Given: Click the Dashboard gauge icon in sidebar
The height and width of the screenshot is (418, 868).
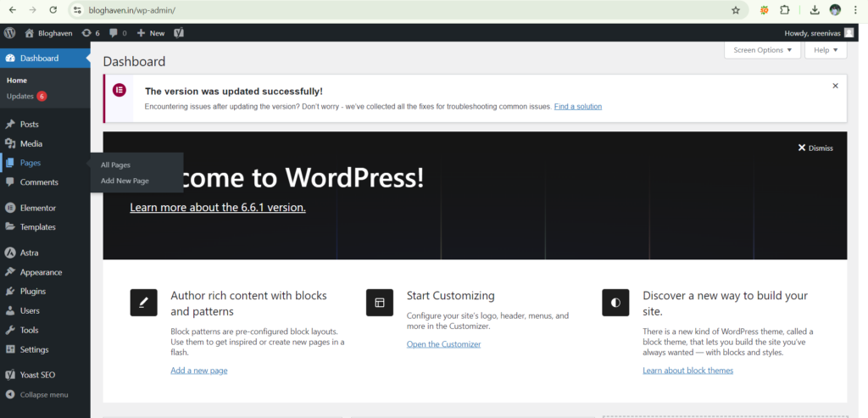Looking at the screenshot, I should [x=10, y=59].
